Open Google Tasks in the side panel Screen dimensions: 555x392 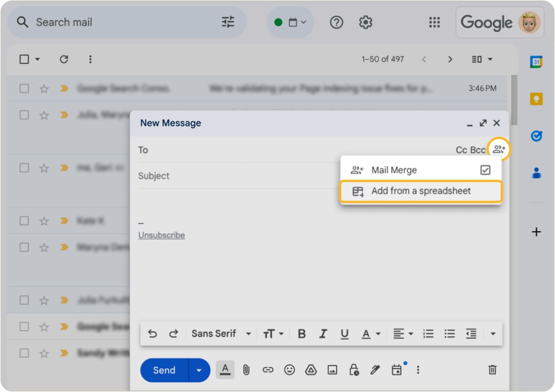[536, 136]
